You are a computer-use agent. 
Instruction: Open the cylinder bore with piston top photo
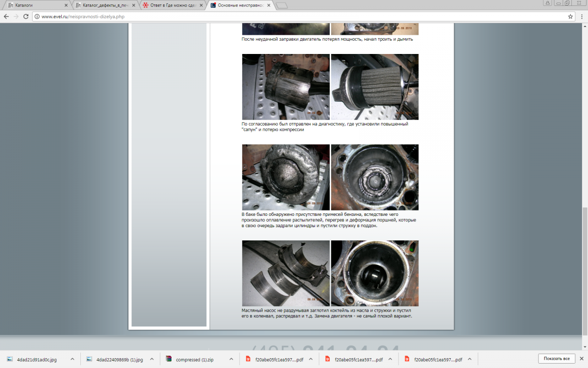[x=375, y=178]
